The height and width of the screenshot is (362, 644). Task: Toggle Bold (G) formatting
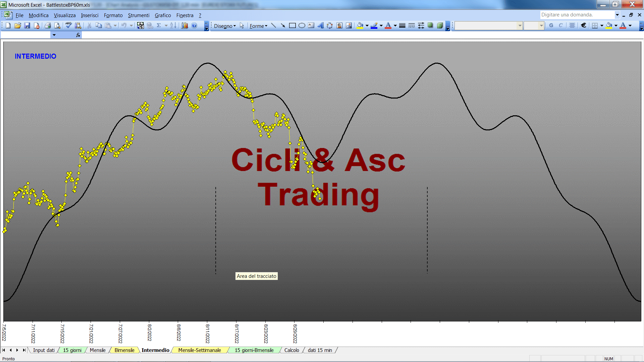tap(551, 25)
